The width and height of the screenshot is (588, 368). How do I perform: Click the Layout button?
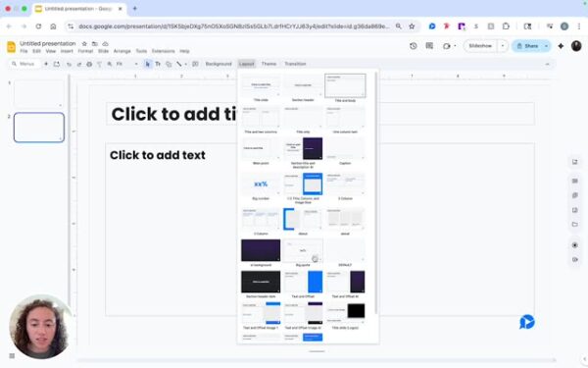246,64
